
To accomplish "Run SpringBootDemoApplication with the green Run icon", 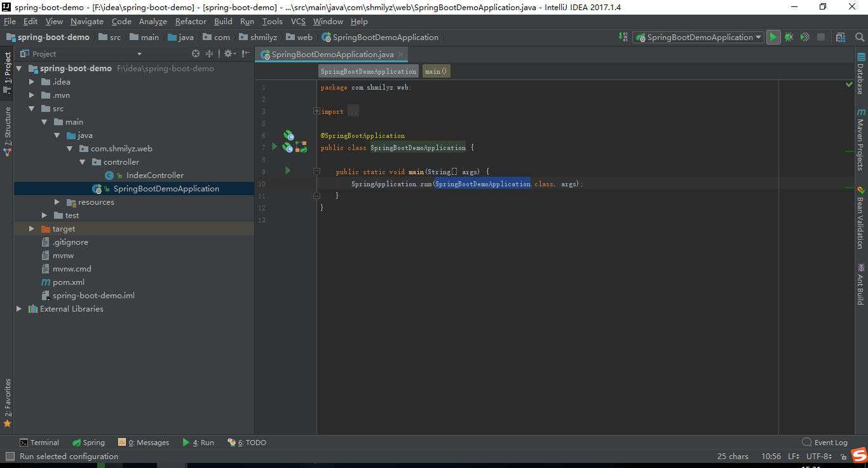I will (773, 37).
